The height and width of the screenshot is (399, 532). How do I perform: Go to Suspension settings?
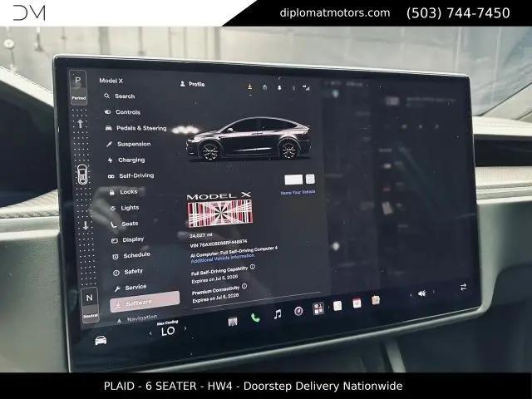[128, 144]
